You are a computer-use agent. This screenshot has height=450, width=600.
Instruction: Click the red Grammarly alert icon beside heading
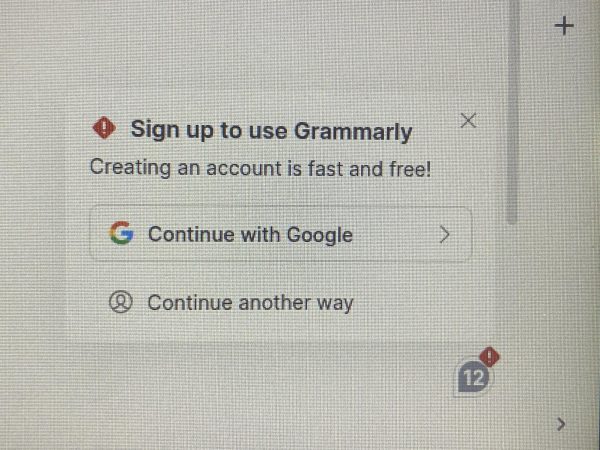[104, 128]
